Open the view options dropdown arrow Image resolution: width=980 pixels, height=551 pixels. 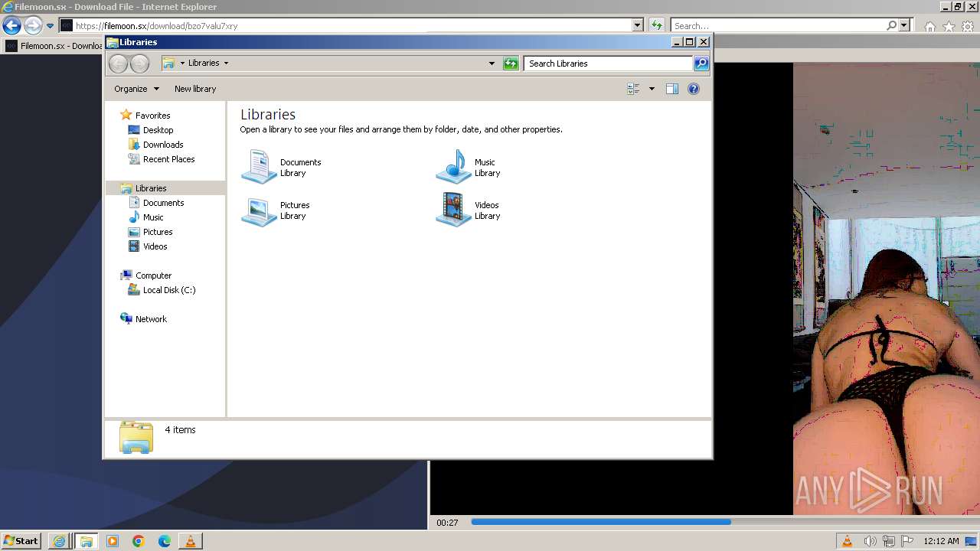pyautogui.click(x=652, y=89)
